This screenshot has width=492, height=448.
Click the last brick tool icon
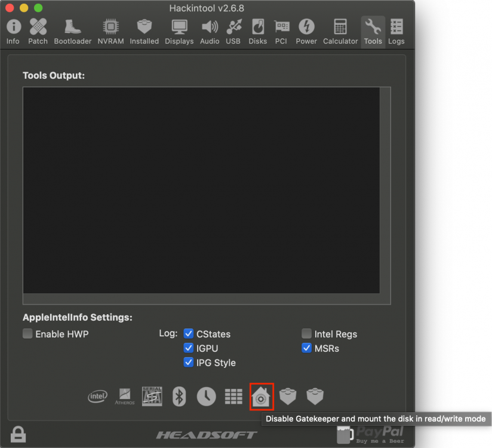click(315, 396)
